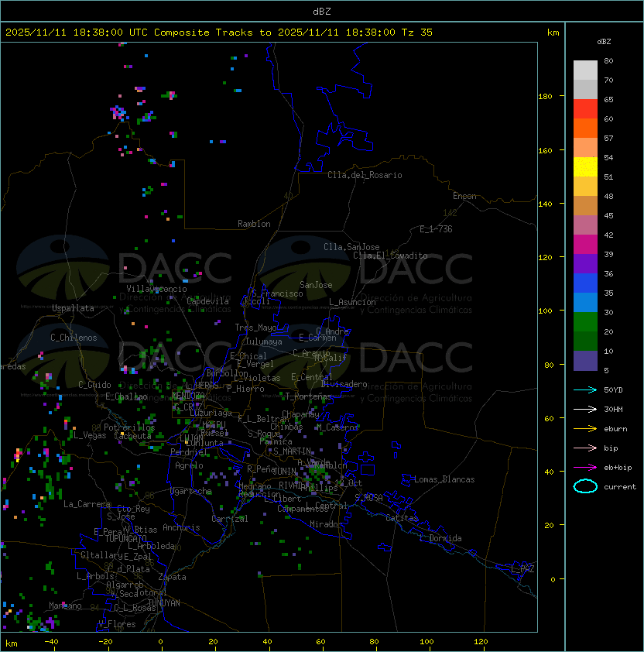Image resolution: width=644 pixels, height=652 pixels.
Task: Click the Potrerillos label
Action: tap(129, 427)
